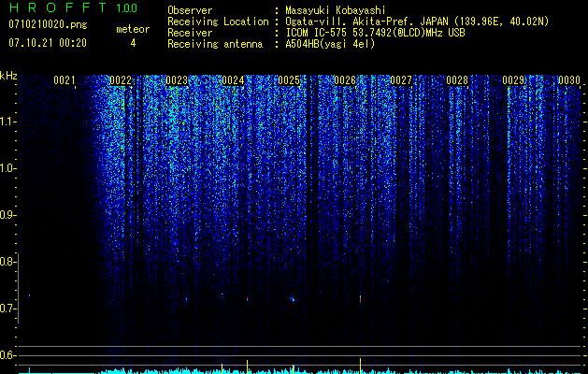Click the meteor count label
This screenshot has width=588, height=374.
133,29
